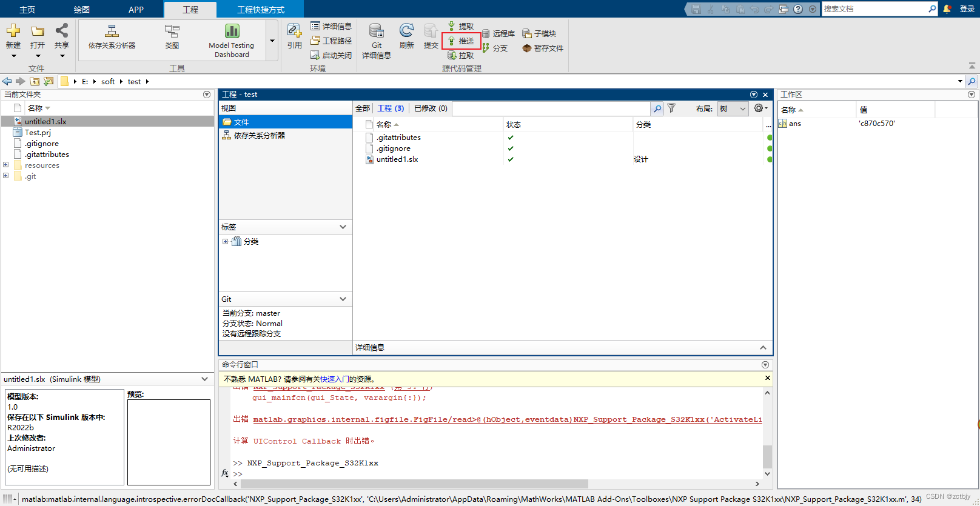The height and width of the screenshot is (506, 980).
Task: Click the 快速入门 link
Action: point(335,379)
